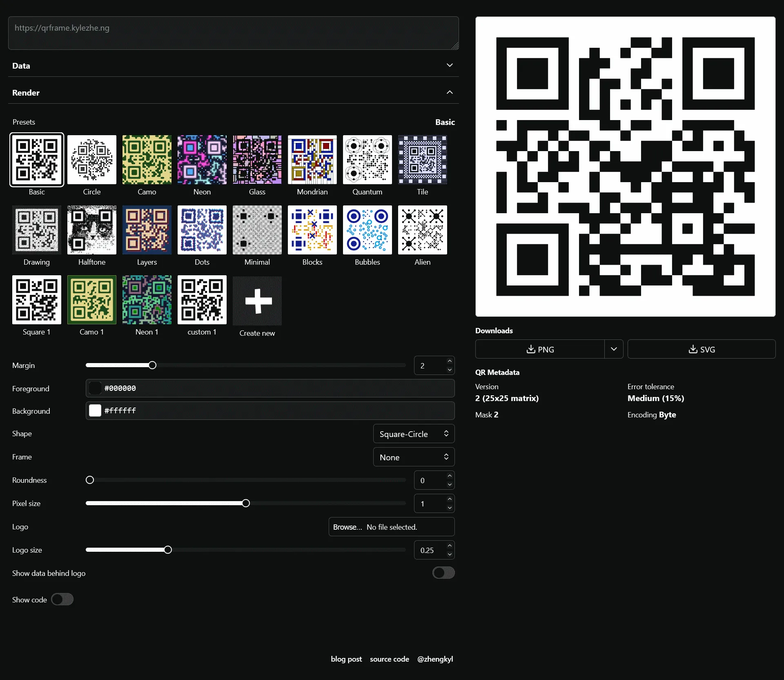The height and width of the screenshot is (680, 784).
Task: Apply the Mondrian QR preset
Action: pos(312,160)
